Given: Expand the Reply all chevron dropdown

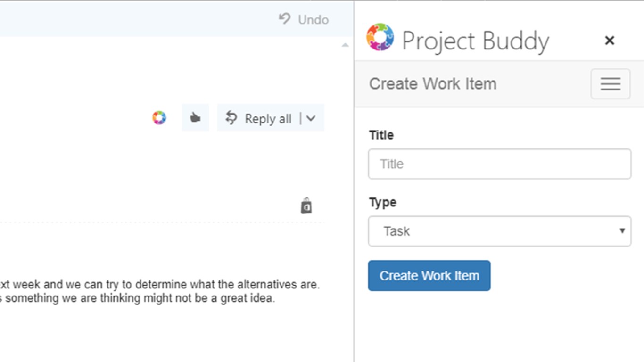Looking at the screenshot, I should [x=311, y=118].
